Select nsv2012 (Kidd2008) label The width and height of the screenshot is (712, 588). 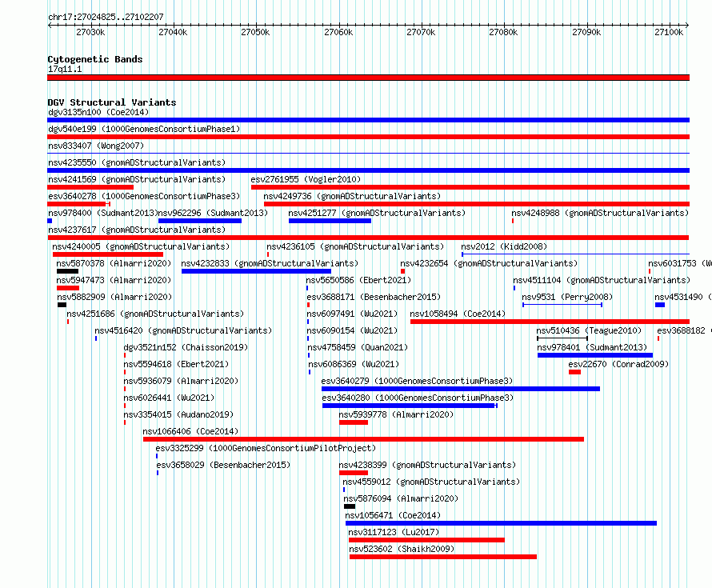(504, 246)
